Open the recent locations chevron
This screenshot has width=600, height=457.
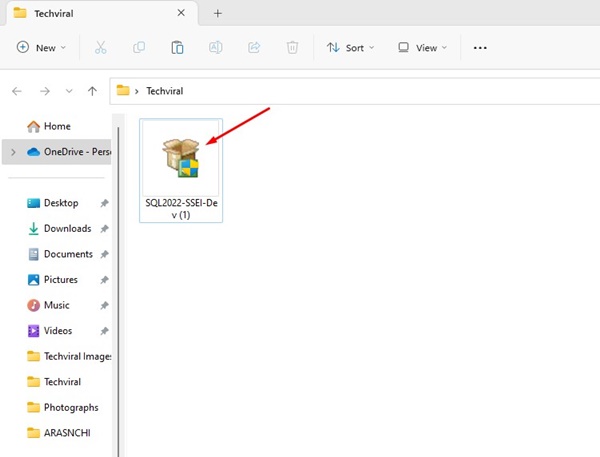coord(69,91)
